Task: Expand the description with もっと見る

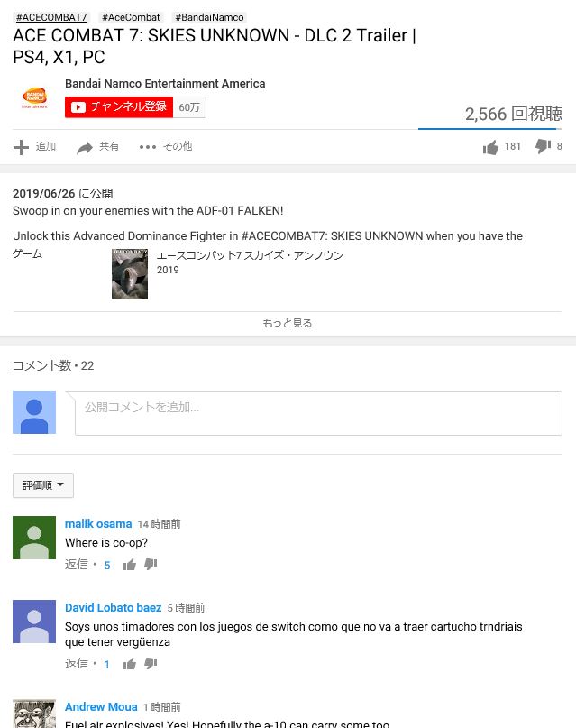Action: pyautogui.click(x=288, y=323)
